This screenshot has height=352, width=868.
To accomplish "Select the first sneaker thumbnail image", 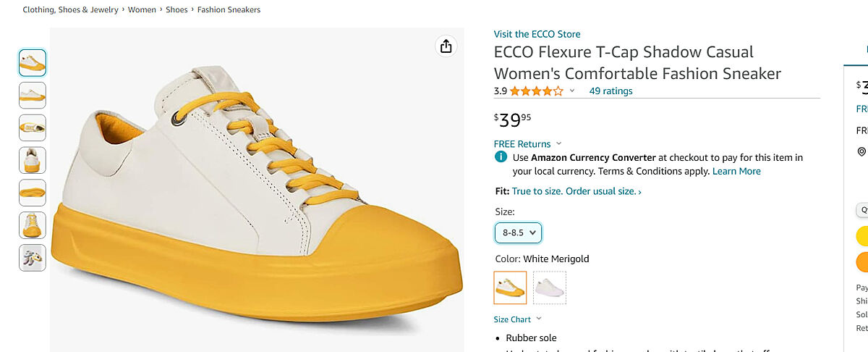I will click(x=33, y=63).
